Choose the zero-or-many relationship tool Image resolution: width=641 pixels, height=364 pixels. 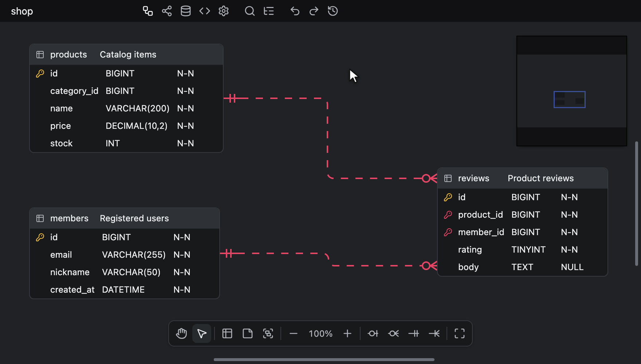tap(393, 333)
